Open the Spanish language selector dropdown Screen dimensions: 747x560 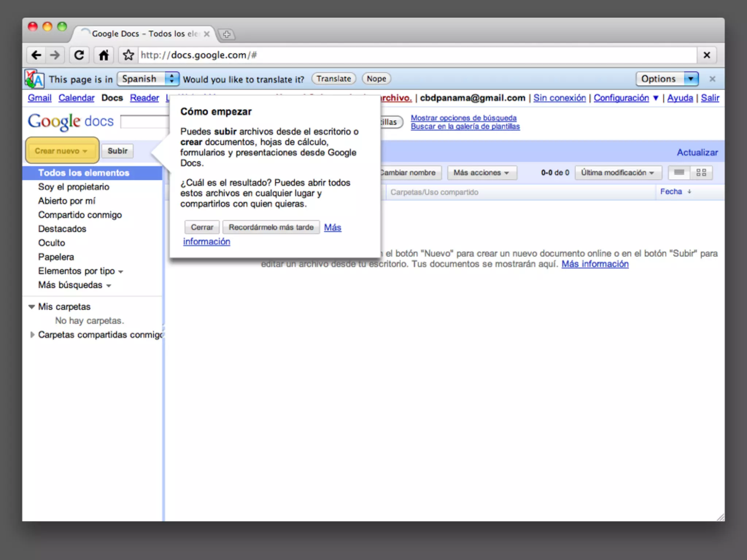pyautogui.click(x=148, y=79)
